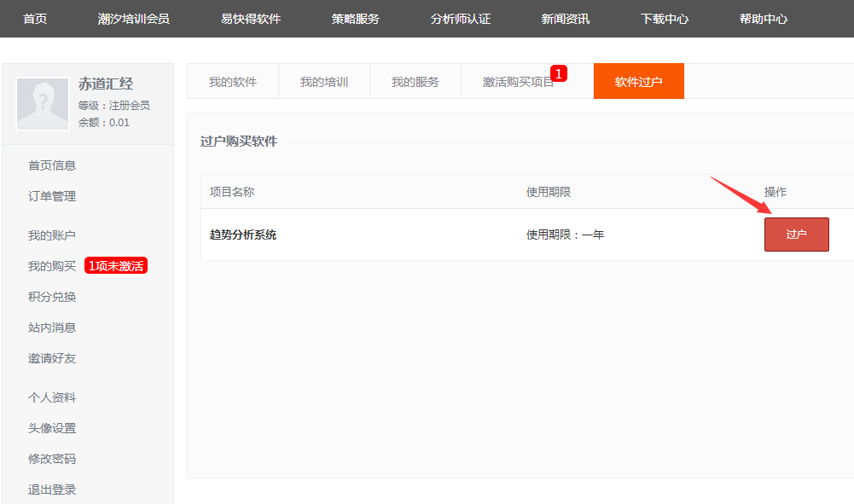Screen dimensions: 854x504
Task: Open 分析师认证 in the top navigation
Action: coord(460,19)
